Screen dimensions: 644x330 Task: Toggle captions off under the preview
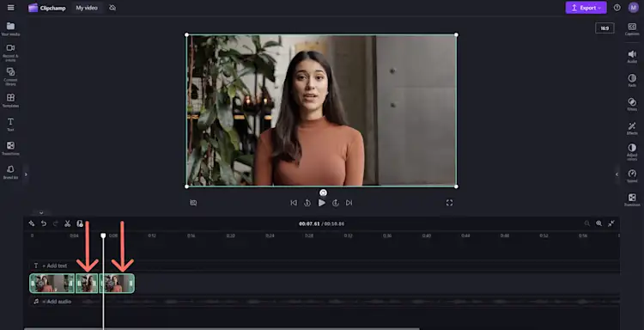coord(193,203)
